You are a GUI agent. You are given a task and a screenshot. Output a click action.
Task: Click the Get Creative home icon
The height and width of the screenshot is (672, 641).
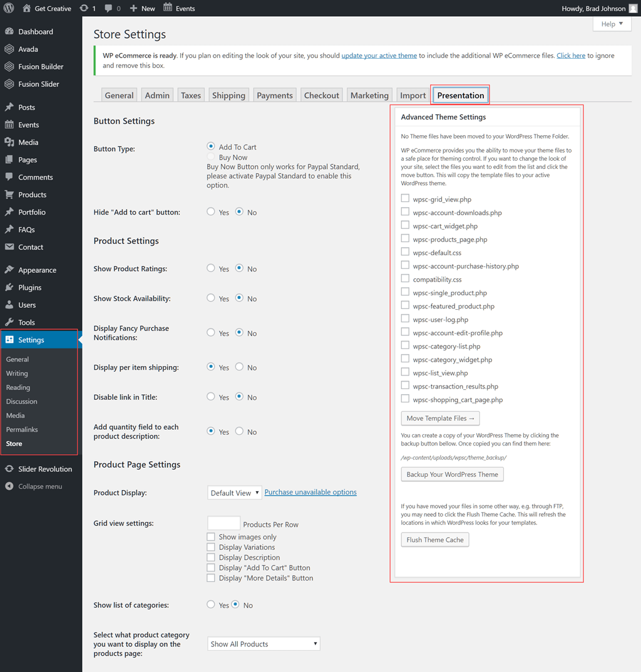[x=26, y=8]
